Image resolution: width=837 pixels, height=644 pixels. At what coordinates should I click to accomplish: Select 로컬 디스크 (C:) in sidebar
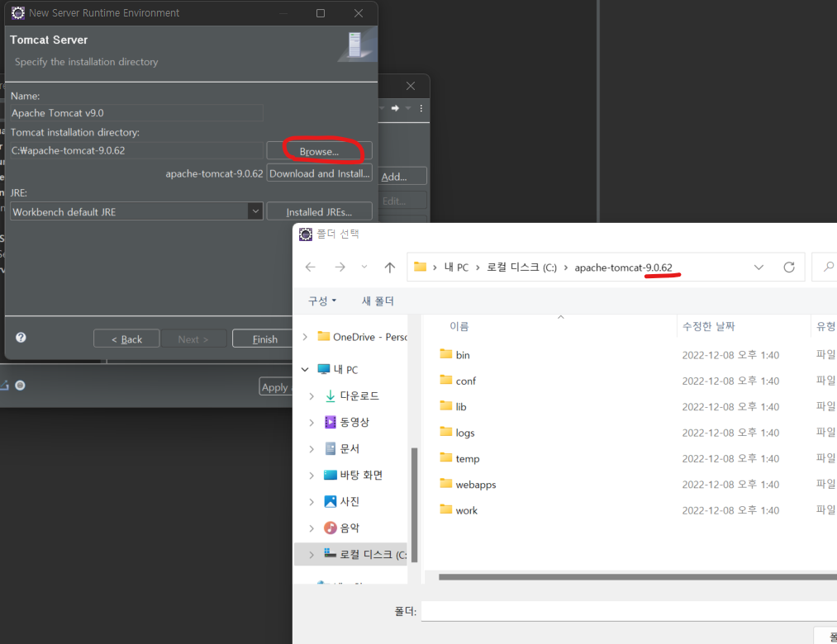(x=365, y=554)
